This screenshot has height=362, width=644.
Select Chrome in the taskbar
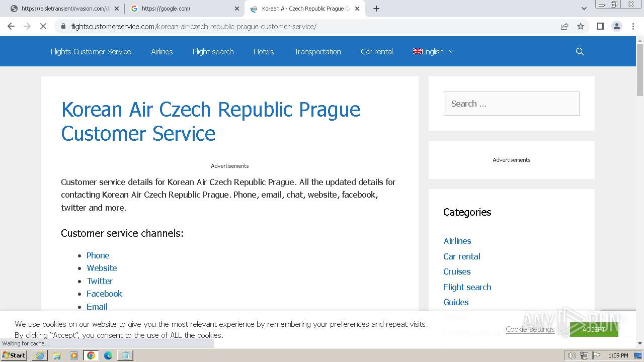point(91,355)
